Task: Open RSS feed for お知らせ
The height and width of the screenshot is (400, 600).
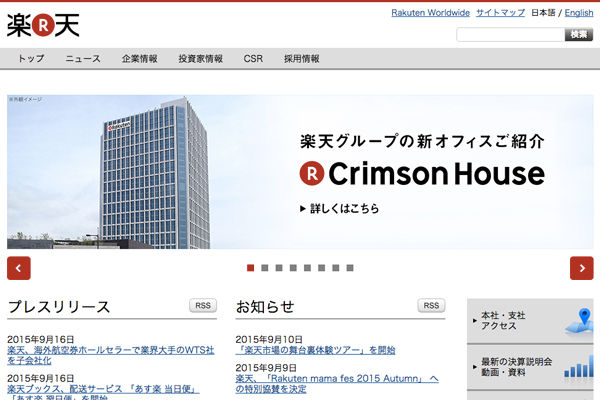Action: (431, 305)
